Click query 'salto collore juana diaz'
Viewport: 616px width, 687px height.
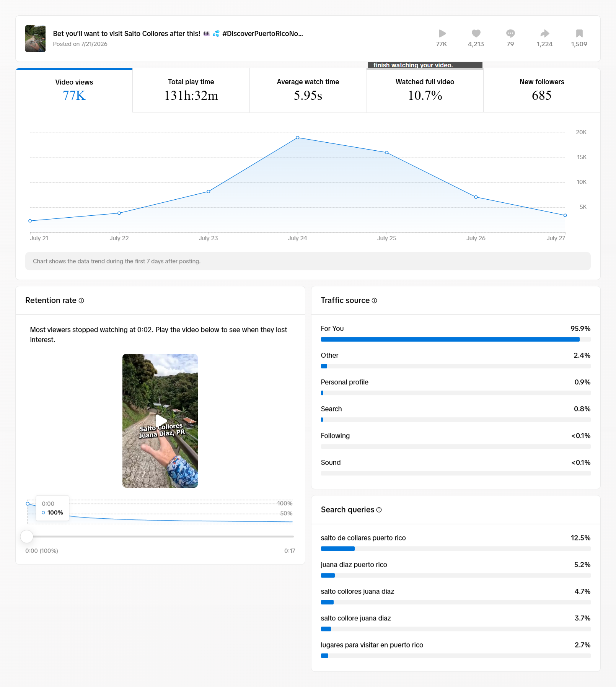point(356,618)
